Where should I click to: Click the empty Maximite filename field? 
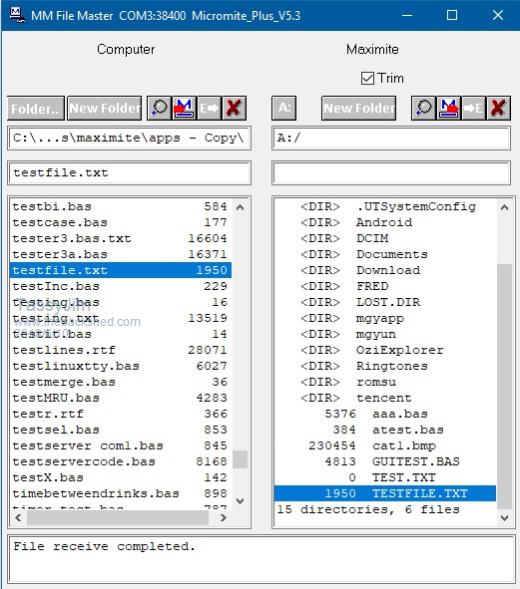(x=391, y=173)
